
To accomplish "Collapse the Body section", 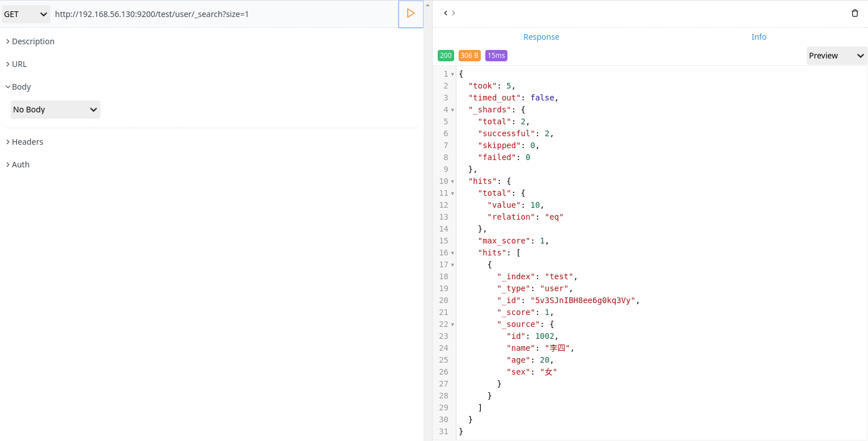I will (x=20, y=86).
